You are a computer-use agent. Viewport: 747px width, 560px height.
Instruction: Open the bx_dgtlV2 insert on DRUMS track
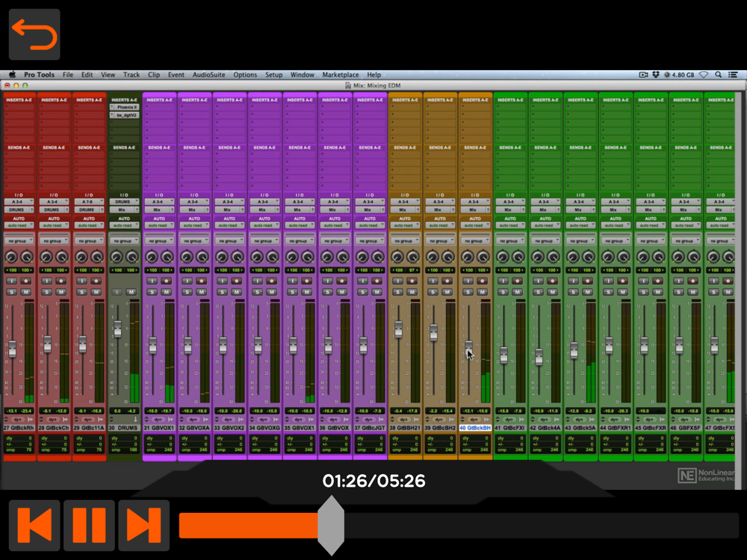[x=124, y=115]
